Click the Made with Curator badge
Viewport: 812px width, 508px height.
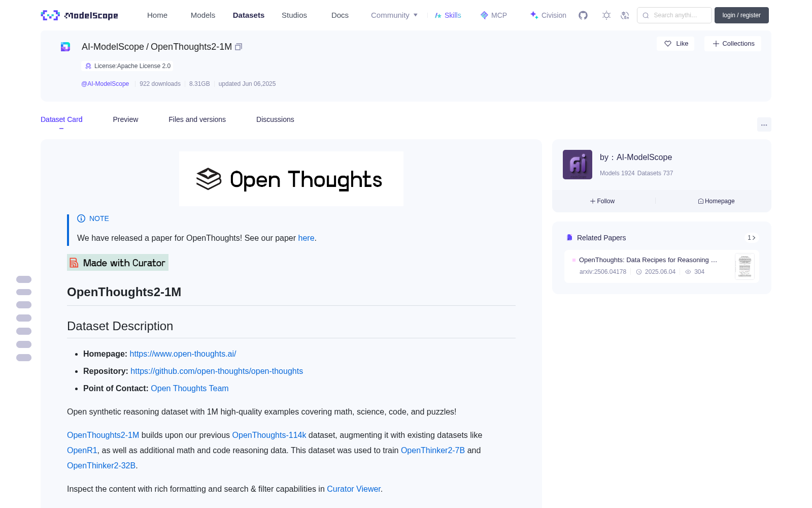[x=118, y=263]
